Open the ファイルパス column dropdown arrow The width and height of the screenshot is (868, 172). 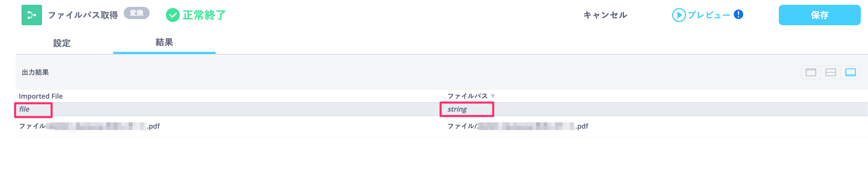tap(493, 96)
